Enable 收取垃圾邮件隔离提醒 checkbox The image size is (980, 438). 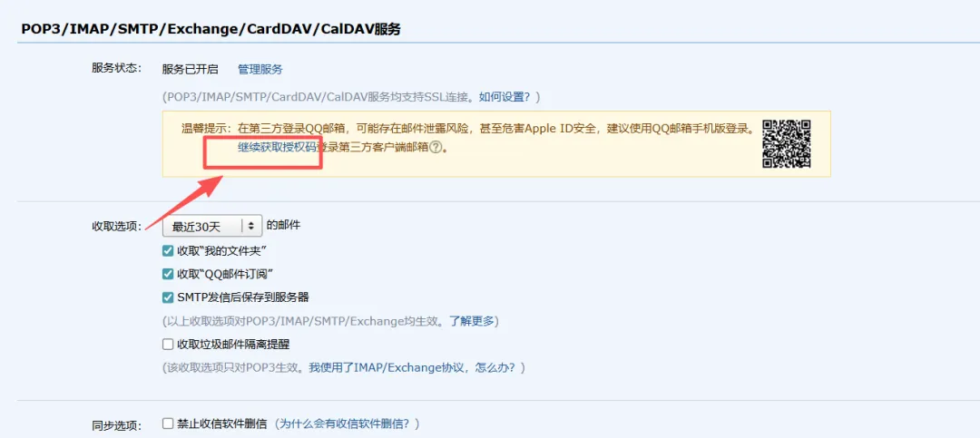click(x=168, y=344)
